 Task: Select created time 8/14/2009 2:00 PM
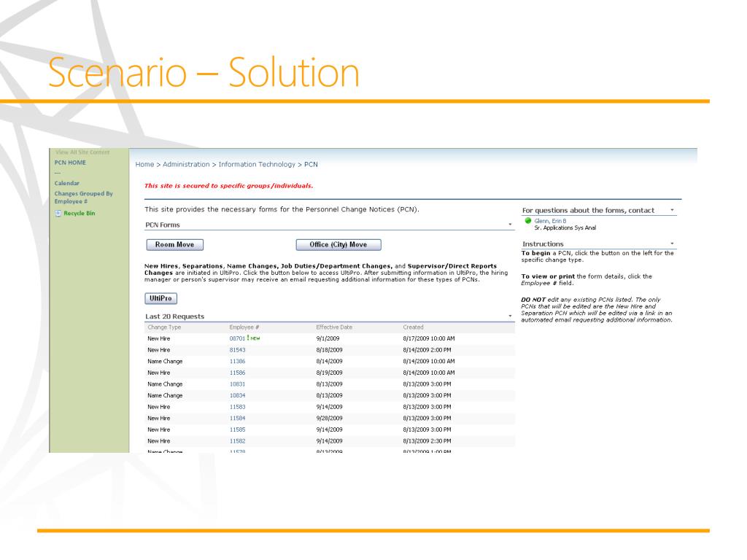pos(427,350)
